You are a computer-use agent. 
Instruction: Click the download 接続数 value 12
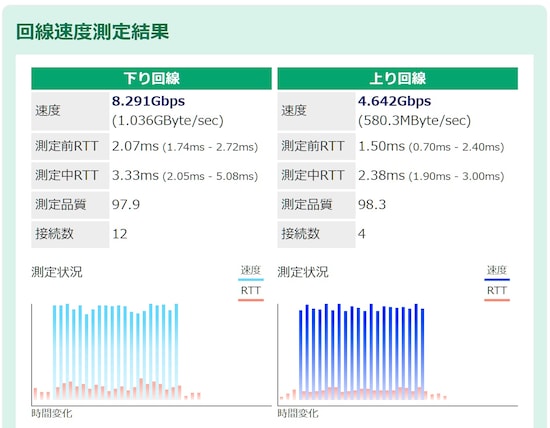click(120, 234)
